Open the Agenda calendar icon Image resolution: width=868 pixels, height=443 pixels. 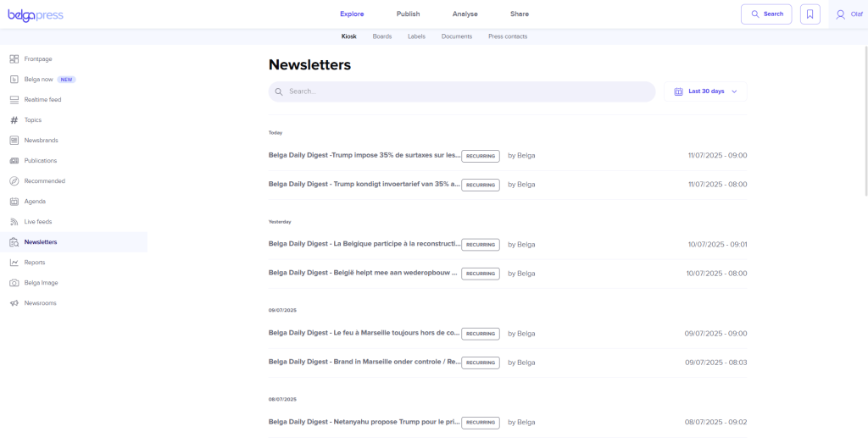coord(14,202)
